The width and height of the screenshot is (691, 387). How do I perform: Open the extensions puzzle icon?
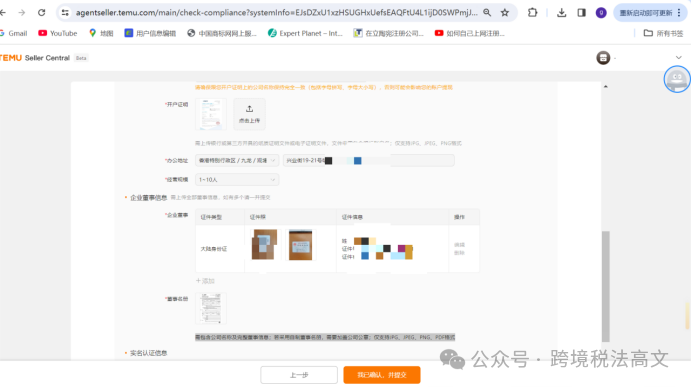point(532,13)
